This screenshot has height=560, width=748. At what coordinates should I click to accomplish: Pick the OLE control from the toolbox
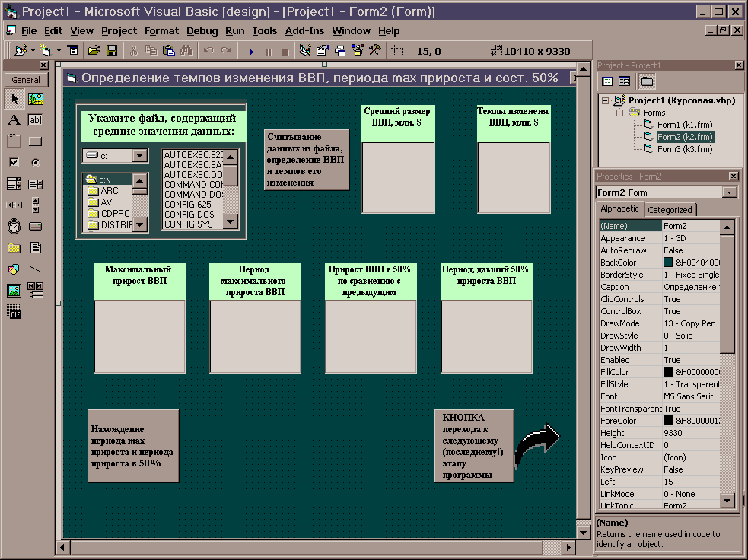click(x=14, y=311)
